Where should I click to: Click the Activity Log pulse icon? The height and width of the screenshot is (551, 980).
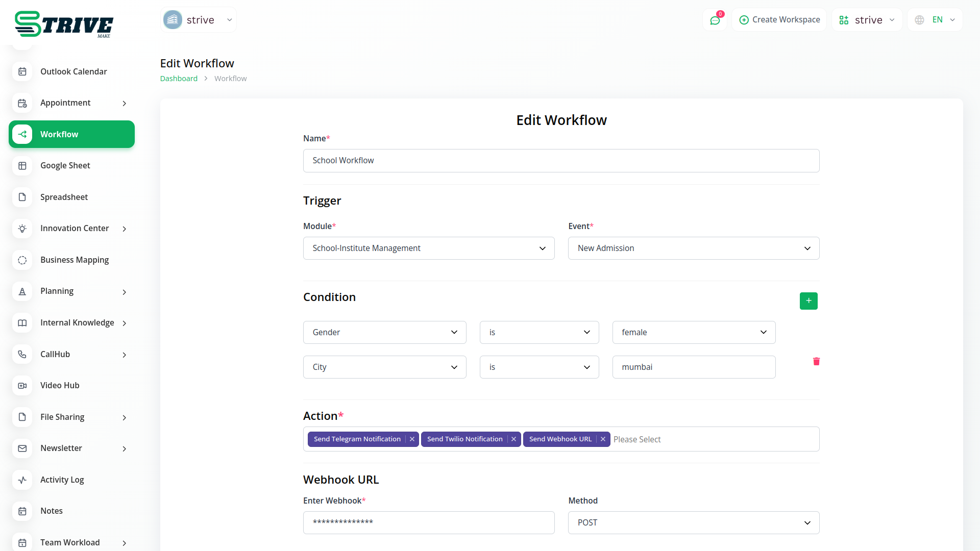(x=22, y=480)
